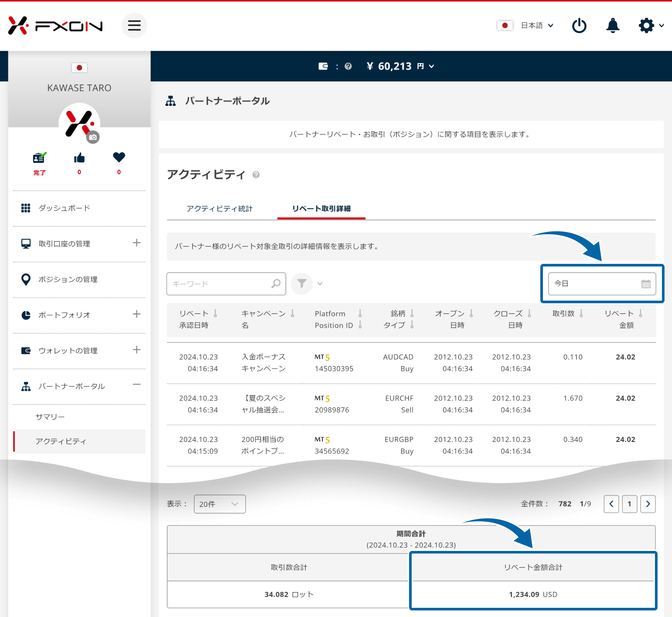This screenshot has height=617, width=672.
Task: Click Position ID 20989876
Action: point(332,410)
